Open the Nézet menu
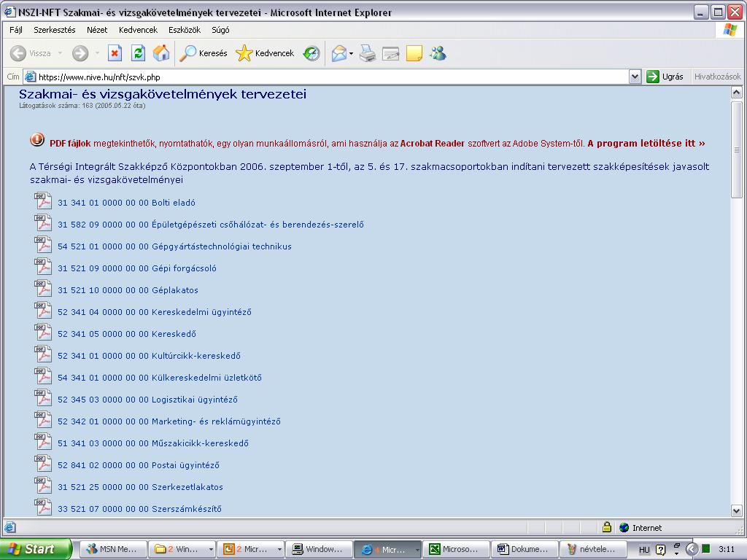The image size is (747, 560). (x=97, y=30)
